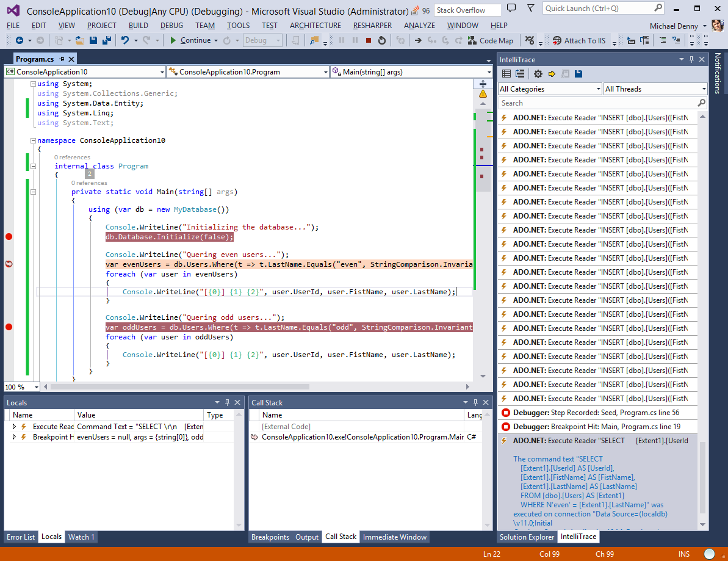Open IntelliTrace settings gear icon
Viewport: 728px width, 561px height.
(538, 74)
